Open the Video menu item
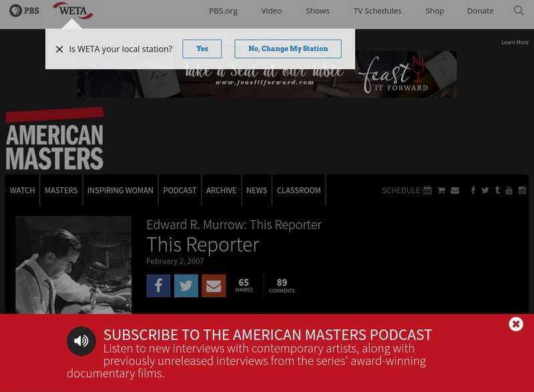The height and width of the screenshot is (392, 534). click(x=272, y=11)
